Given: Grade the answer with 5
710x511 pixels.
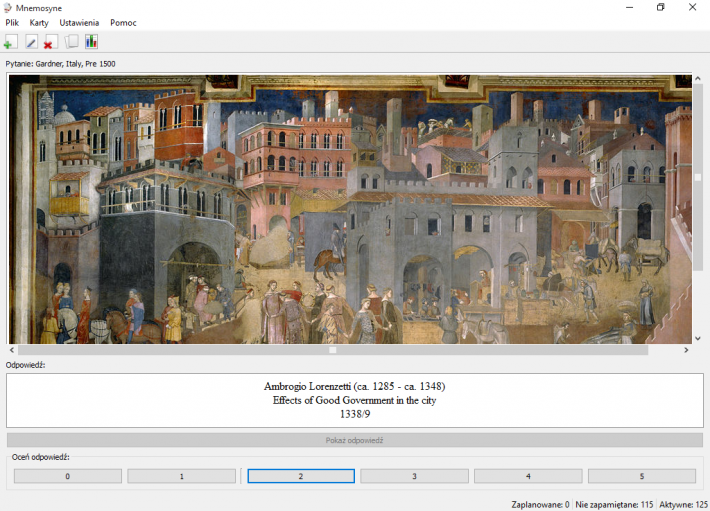Looking at the screenshot, I should pos(642,476).
